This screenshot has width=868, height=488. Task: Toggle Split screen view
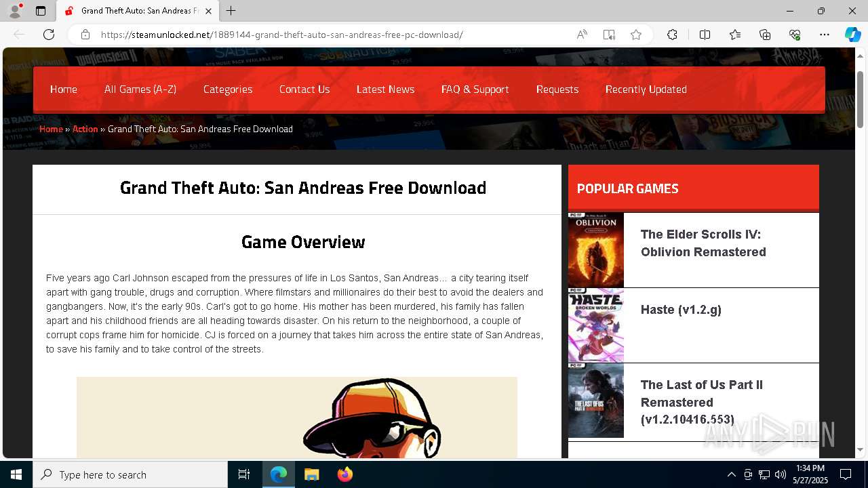(705, 35)
